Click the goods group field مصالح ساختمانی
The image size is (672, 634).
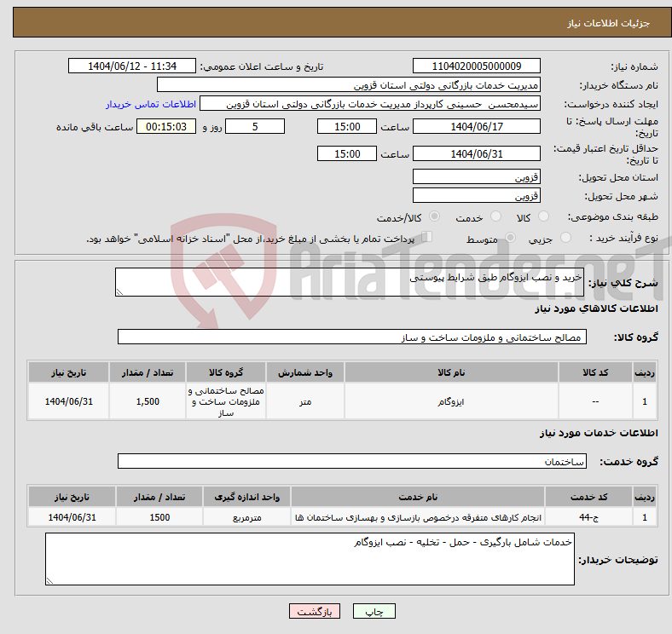point(352,337)
